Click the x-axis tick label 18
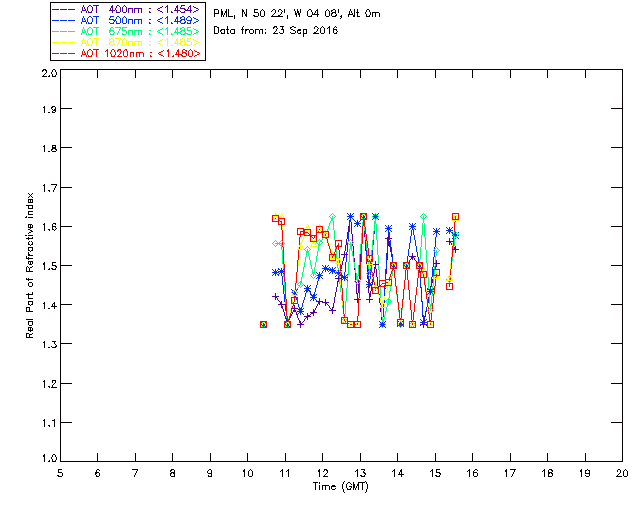Screen dimensions: 640x512 click(547, 473)
